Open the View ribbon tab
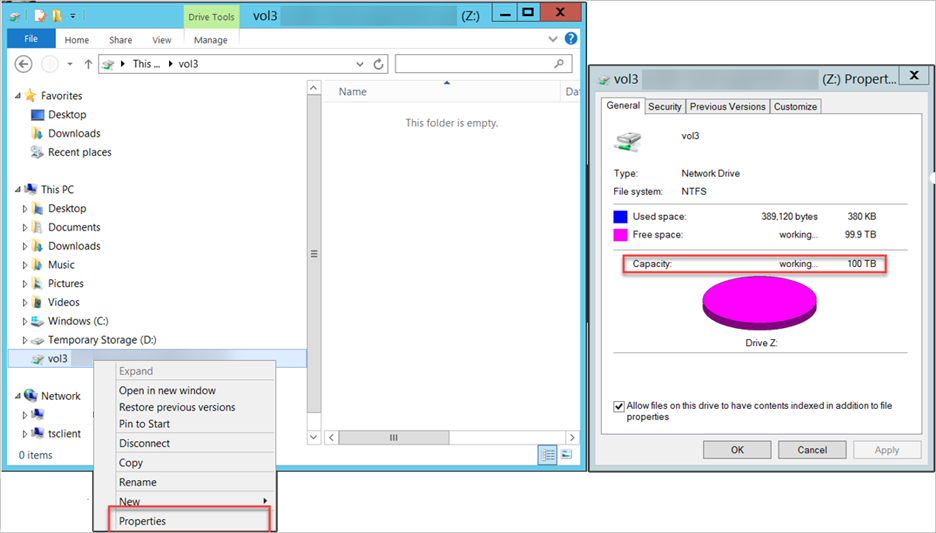The width and height of the screenshot is (936, 533). 162,40
